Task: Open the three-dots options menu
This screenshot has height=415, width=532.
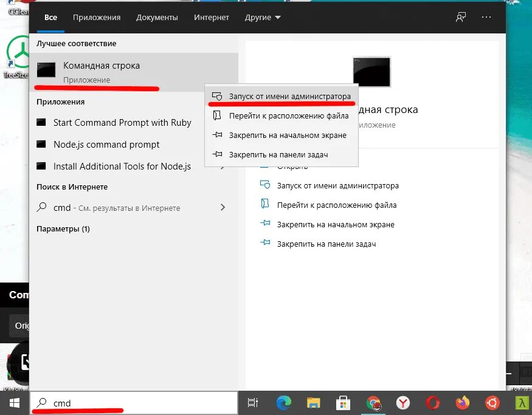Action: [486, 17]
